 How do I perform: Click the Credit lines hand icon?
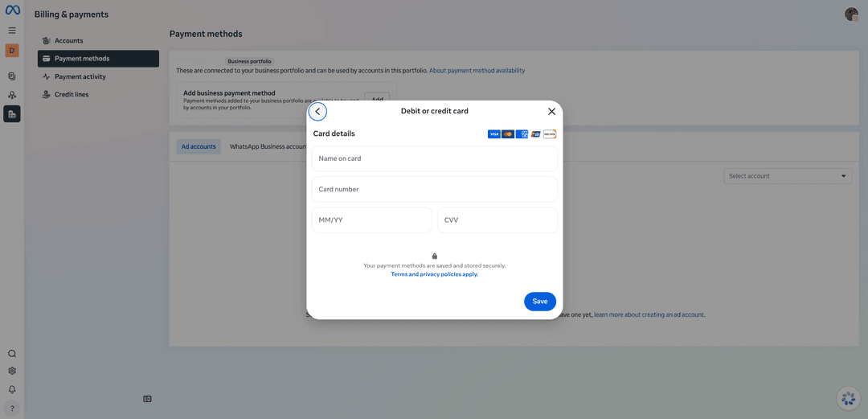tap(47, 95)
